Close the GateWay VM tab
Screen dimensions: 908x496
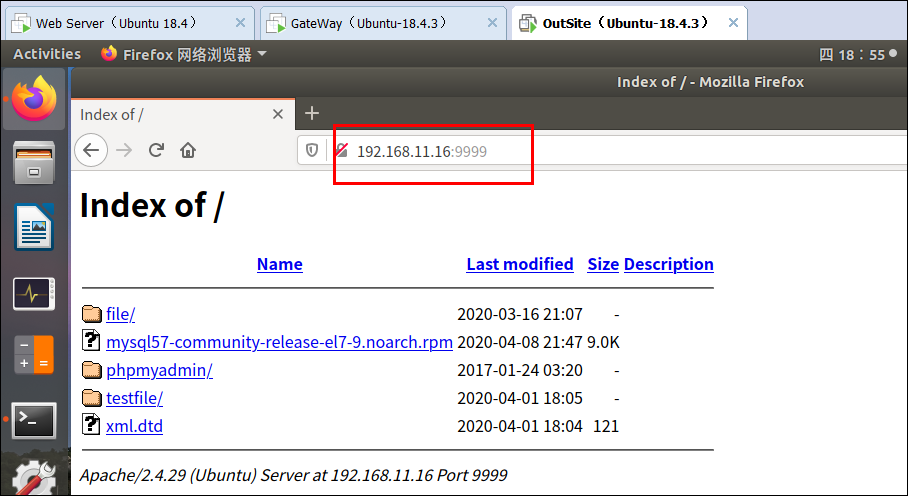(x=492, y=23)
